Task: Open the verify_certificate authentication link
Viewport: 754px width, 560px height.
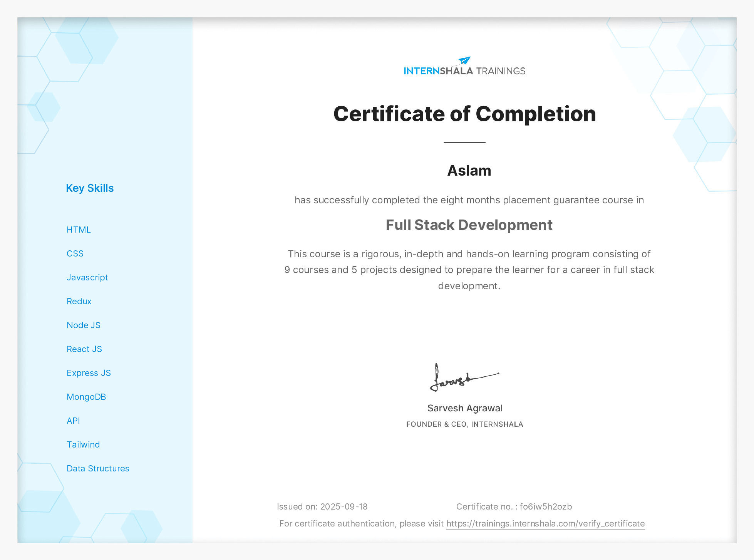Action: coord(545,523)
